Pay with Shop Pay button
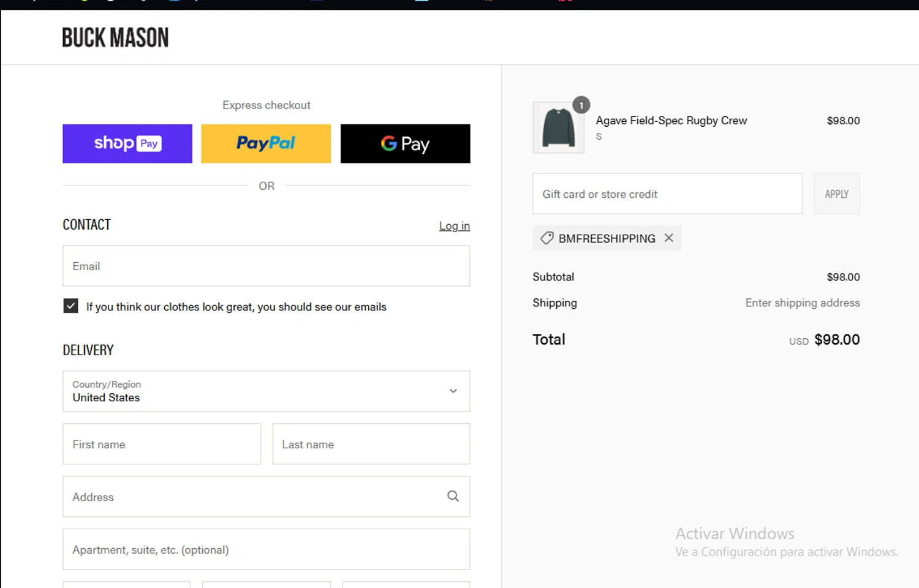This screenshot has width=919, height=588. pyautogui.click(x=127, y=143)
